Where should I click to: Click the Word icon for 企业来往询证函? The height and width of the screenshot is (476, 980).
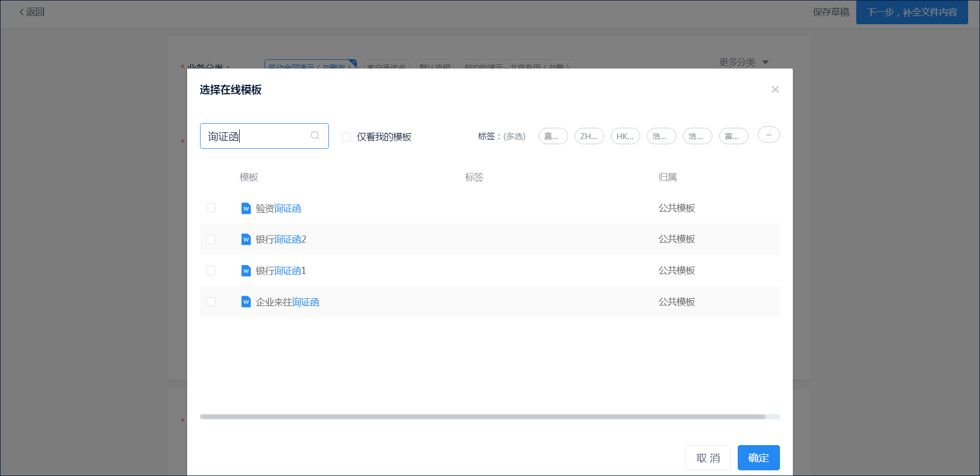point(246,302)
